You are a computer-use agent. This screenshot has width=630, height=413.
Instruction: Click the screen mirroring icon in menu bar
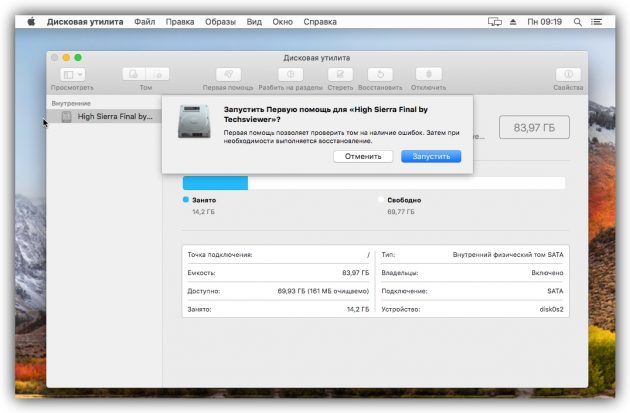[494, 21]
